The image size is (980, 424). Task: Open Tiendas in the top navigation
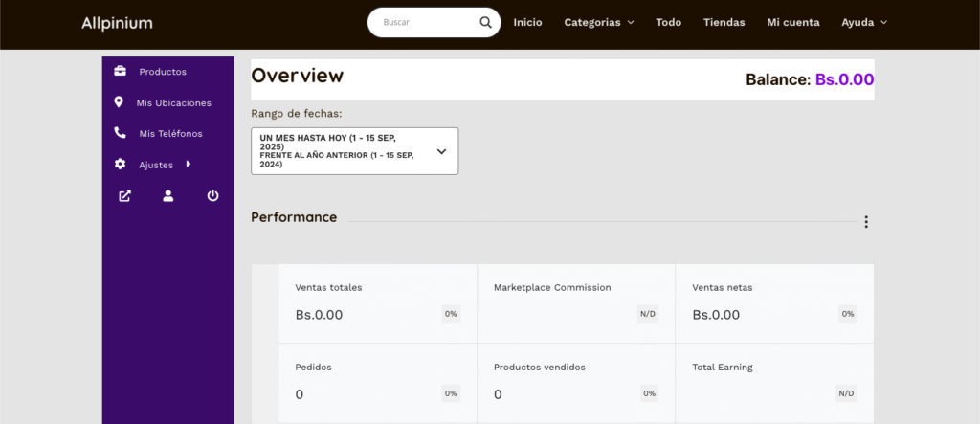pos(724,22)
